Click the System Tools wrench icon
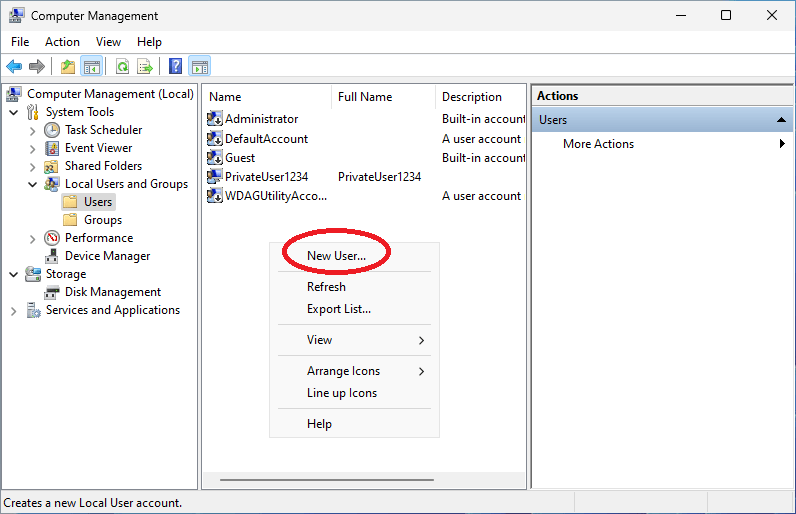This screenshot has height=514, width=796. click(33, 112)
